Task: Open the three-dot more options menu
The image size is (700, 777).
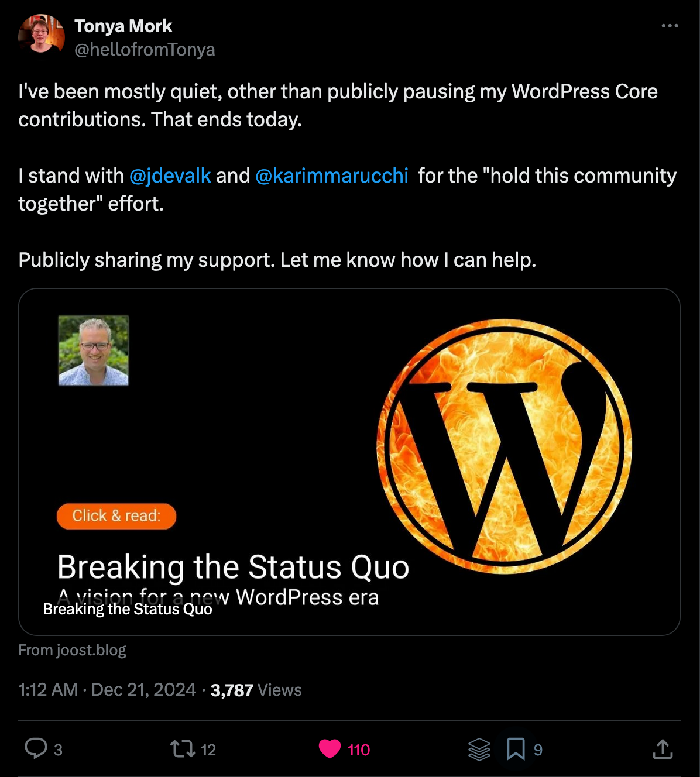Action: pyautogui.click(x=670, y=26)
